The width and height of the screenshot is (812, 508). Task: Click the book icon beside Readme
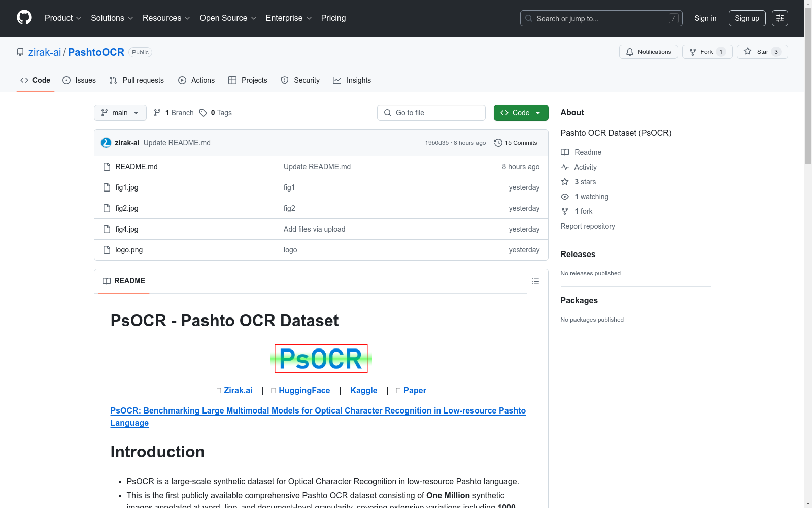(565, 152)
